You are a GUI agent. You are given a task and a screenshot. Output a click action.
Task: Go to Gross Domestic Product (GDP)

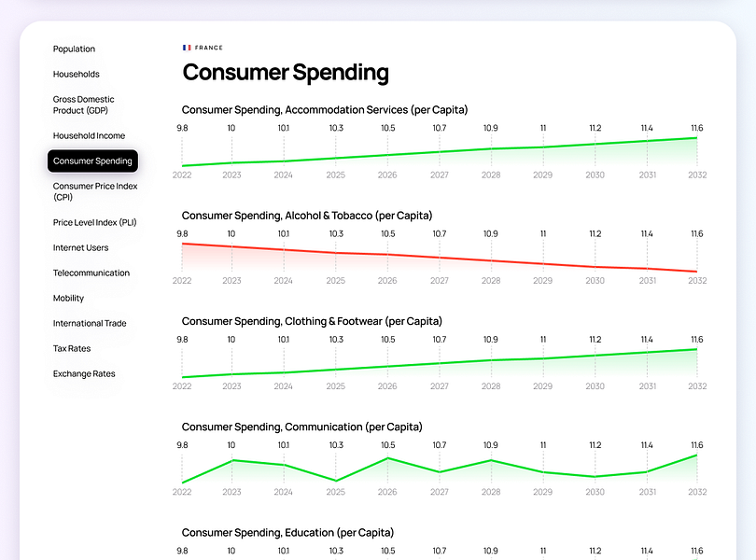click(83, 105)
